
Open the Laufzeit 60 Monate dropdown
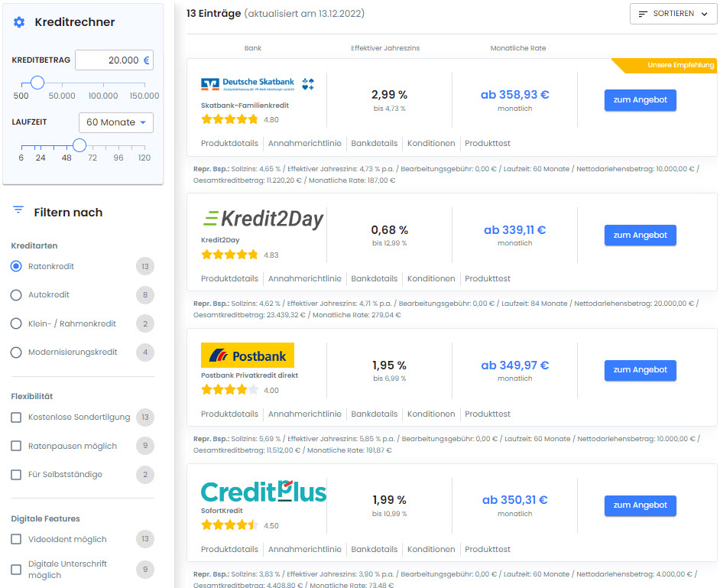pos(116,122)
